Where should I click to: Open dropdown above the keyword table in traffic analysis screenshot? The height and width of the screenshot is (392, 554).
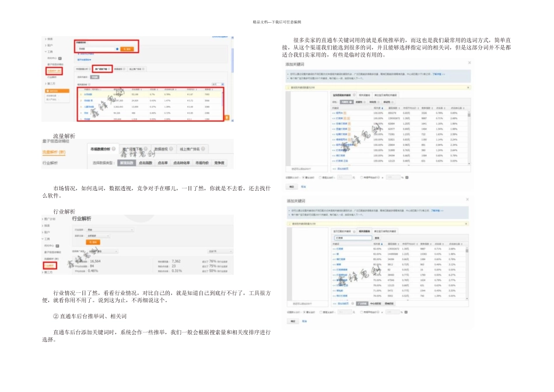coord(218,85)
